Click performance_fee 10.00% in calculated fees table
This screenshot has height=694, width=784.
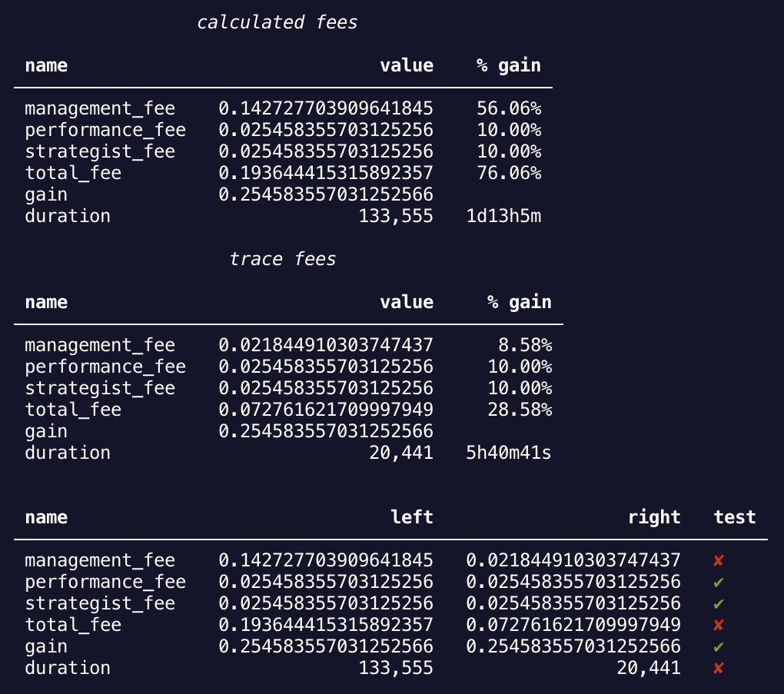[x=509, y=130]
